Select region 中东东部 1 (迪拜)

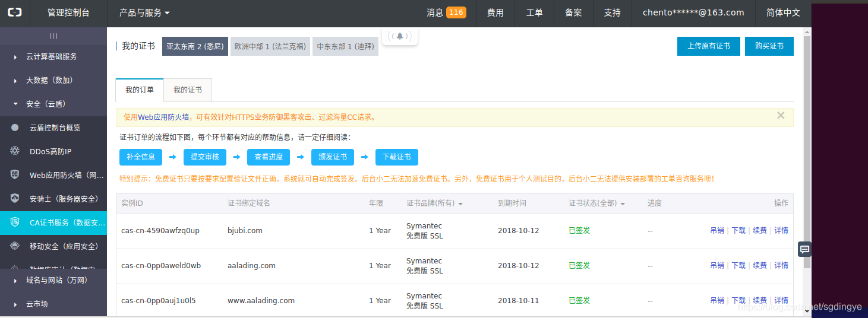(x=345, y=46)
